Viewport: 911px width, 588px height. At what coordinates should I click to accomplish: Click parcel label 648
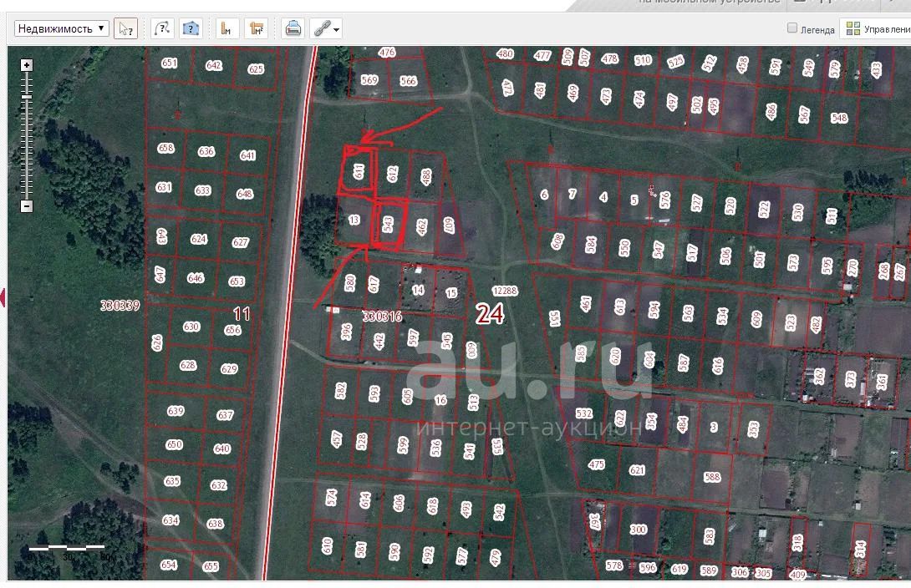click(x=245, y=194)
